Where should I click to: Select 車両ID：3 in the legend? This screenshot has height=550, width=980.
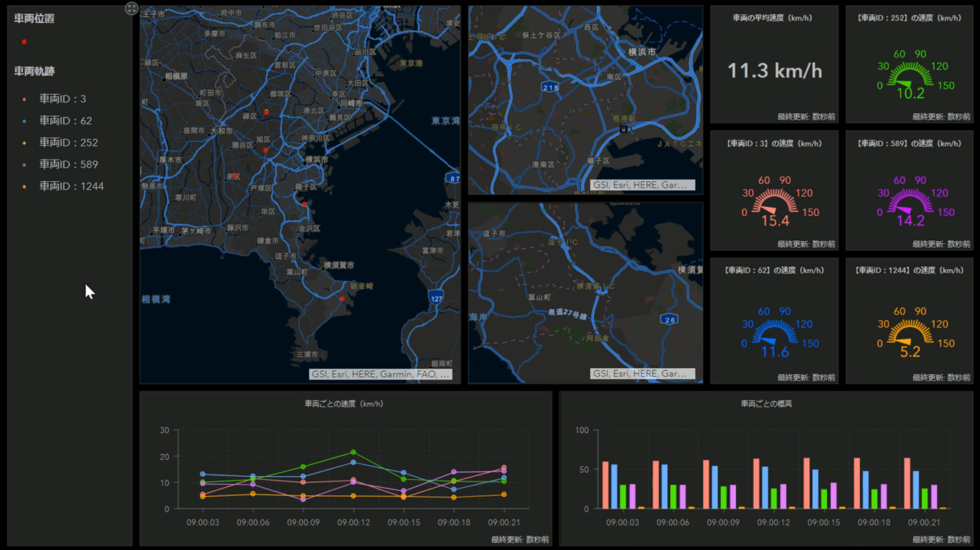pos(63,99)
